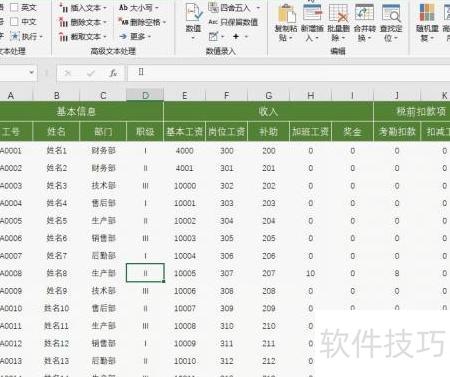
Task: Open the Name Box dropdown arrow
Action: click(x=31, y=72)
